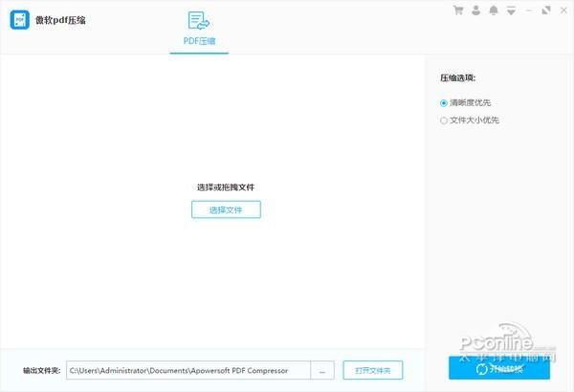This screenshot has width=574, height=392.
Task: Open the shopping cart purchase icon
Action: pos(458,11)
